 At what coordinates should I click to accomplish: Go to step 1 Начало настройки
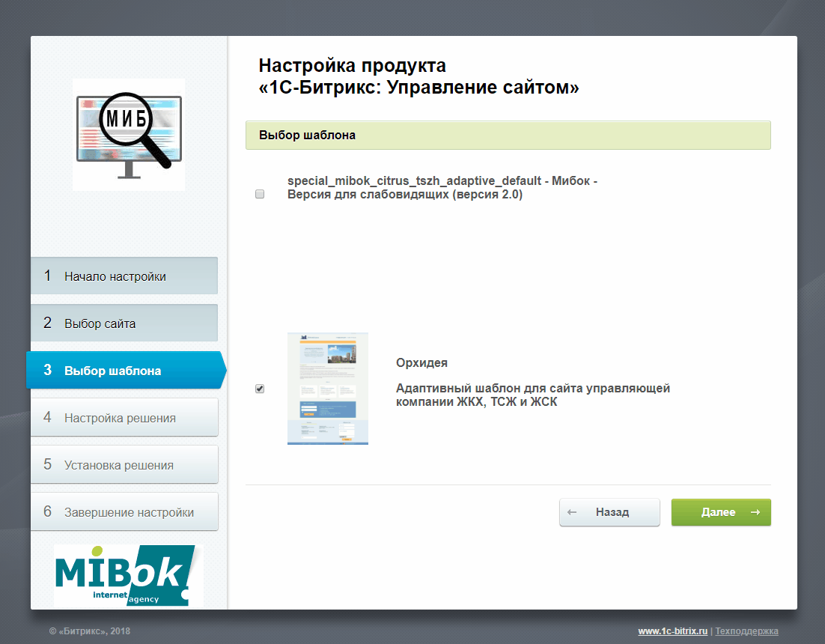tap(124, 276)
